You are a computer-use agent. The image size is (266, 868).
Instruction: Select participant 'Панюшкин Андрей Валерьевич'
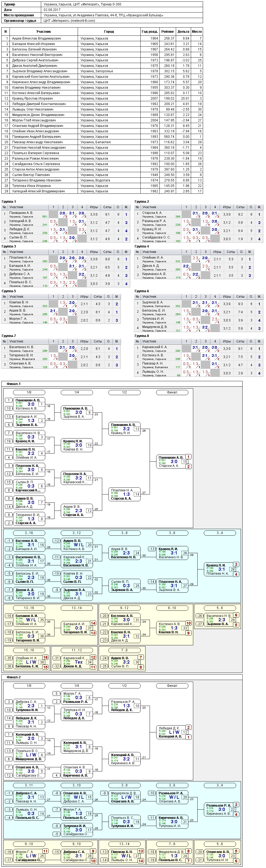pos(36,136)
